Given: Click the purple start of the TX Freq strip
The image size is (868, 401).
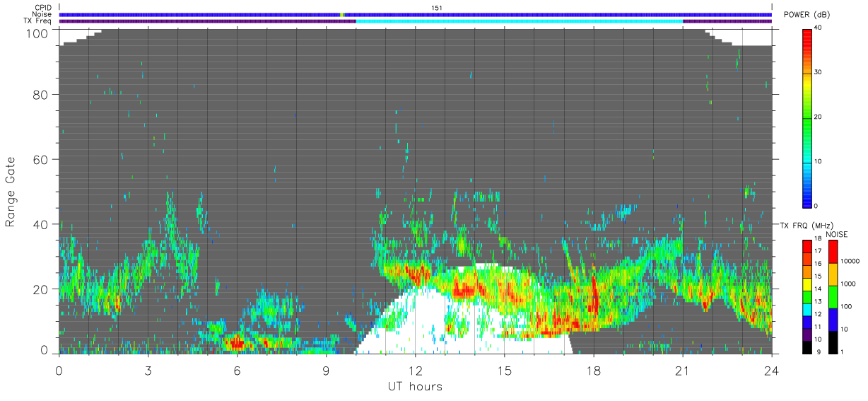Looking at the screenshot, I should (207, 21).
